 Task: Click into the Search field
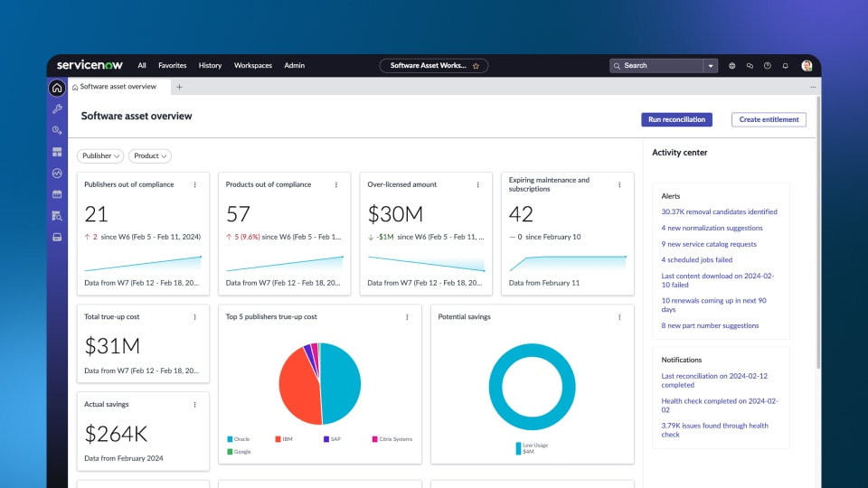pyautogui.click(x=660, y=66)
